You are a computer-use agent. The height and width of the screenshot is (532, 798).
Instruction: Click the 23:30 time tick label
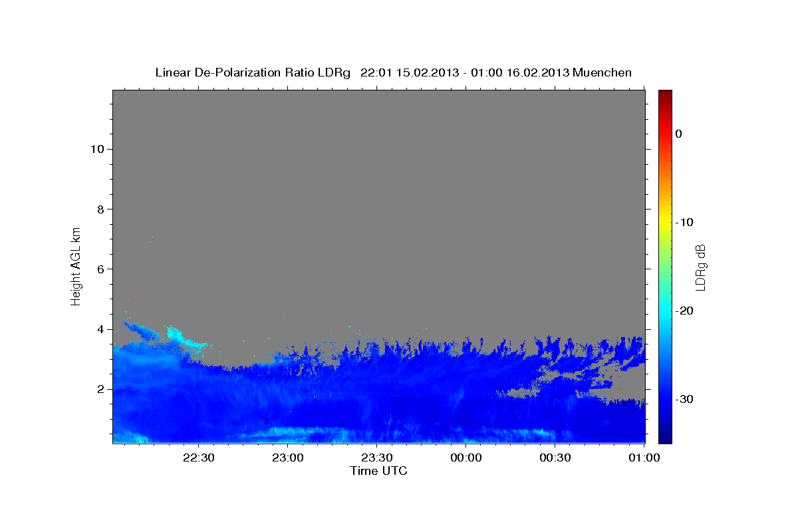tap(377, 458)
